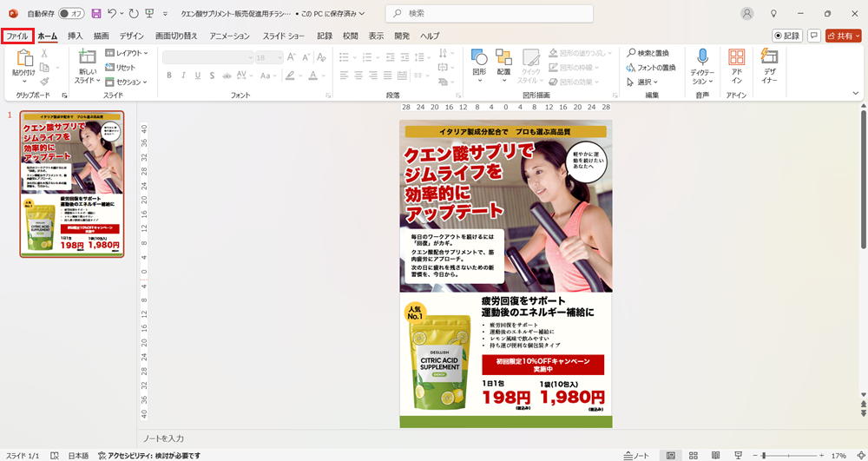Screen dimensions: 868x461
Task: Apply Bold formatting with B icon
Action: pyautogui.click(x=169, y=76)
